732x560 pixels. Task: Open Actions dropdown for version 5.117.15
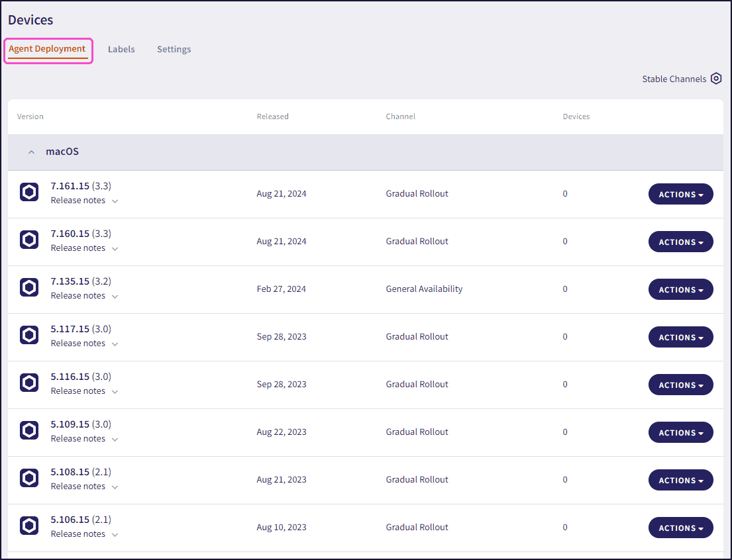point(680,337)
